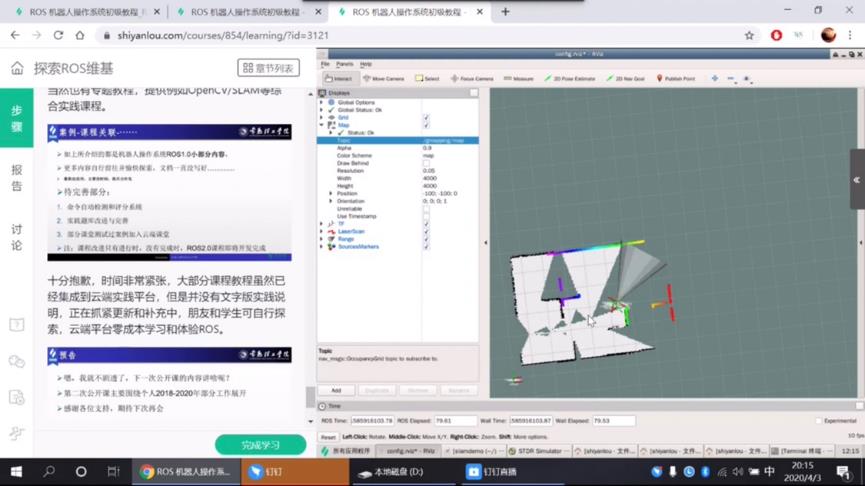Open the RViz File menu
The height and width of the screenshot is (486, 865).
coord(325,64)
